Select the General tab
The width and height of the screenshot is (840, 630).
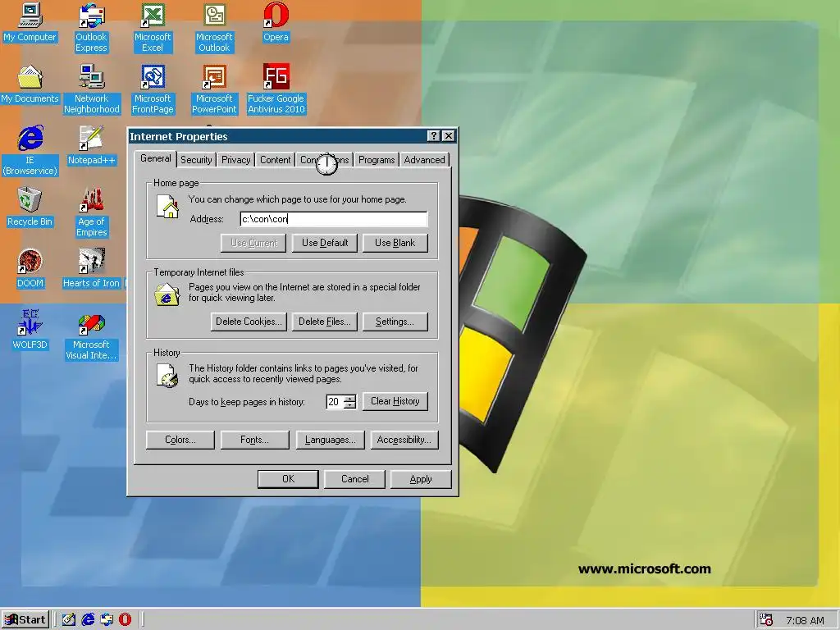coord(155,158)
